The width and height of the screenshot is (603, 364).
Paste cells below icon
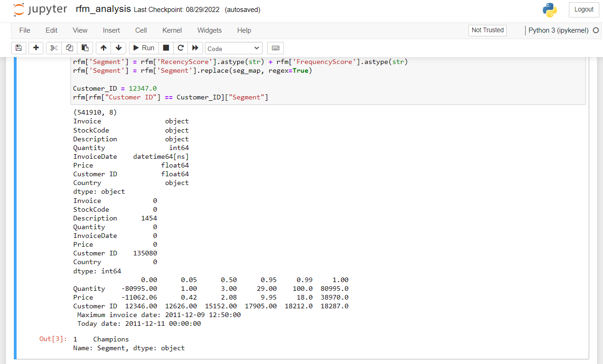(85, 48)
